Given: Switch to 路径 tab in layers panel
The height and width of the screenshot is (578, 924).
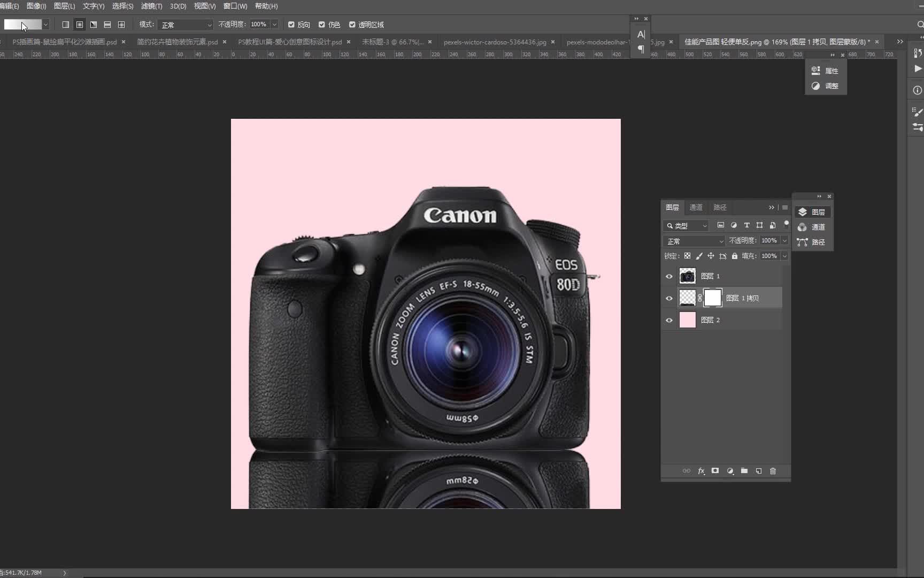Looking at the screenshot, I should click(x=720, y=207).
